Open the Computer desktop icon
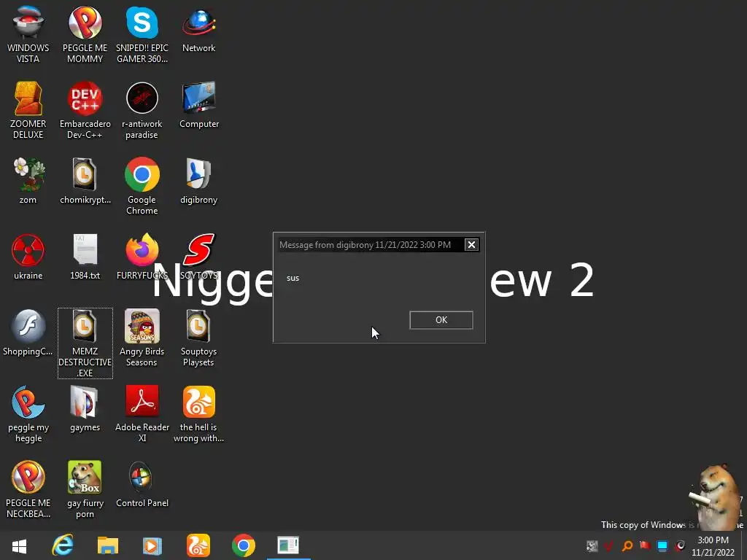Viewport: 747px width, 560px height. (x=198, y=106)
